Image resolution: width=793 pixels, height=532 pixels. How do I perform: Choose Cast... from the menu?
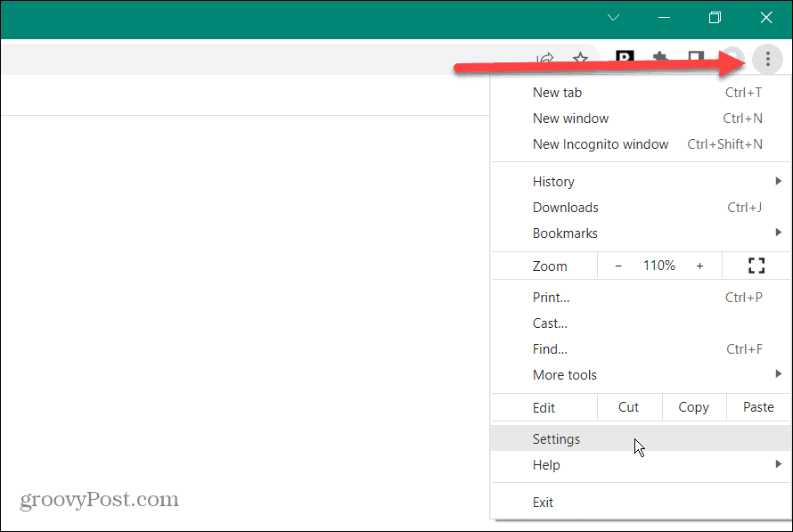pyautogui.click(x=641, y=323)
